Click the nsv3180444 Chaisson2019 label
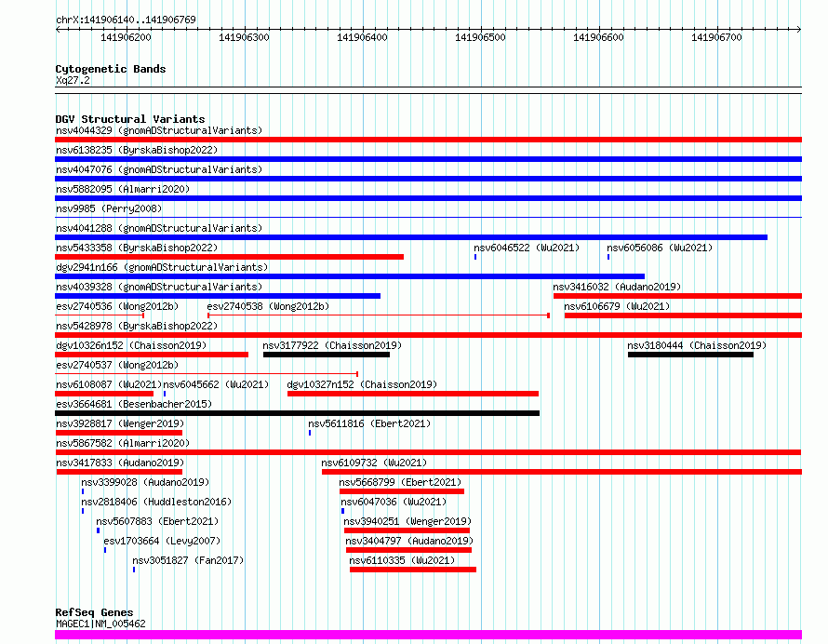The height and width of the screenshot is (644, 828). click(697, 345)
